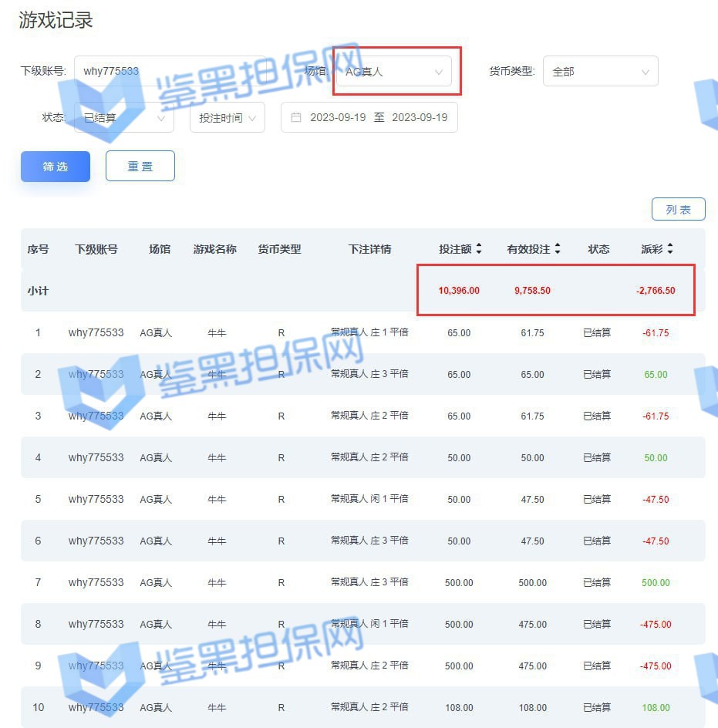Click the 下注详情 column header
Screen dimensions: 718x728
tap(369, 249)
